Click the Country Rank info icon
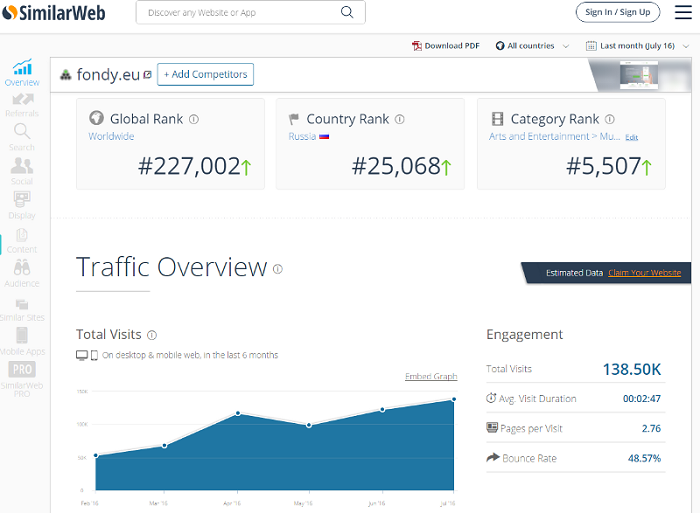700x513 pixels. [x=400, y=119]
